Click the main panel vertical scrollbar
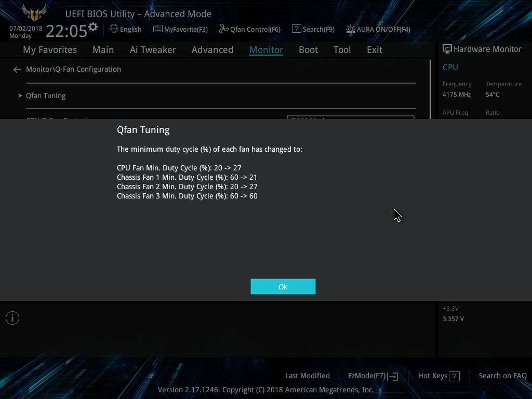Screen dimensions: 532x399 tap(431, 89)
